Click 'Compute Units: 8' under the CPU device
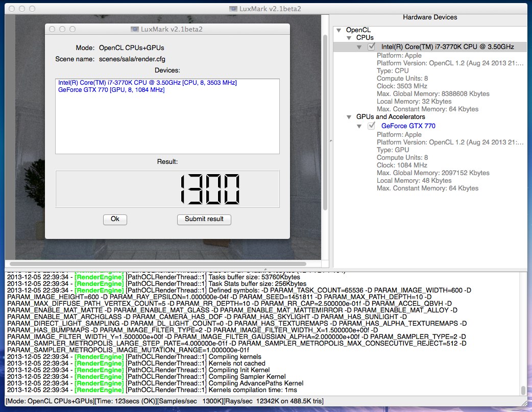This screenshot has width=532, height=412. pos(402,79)
